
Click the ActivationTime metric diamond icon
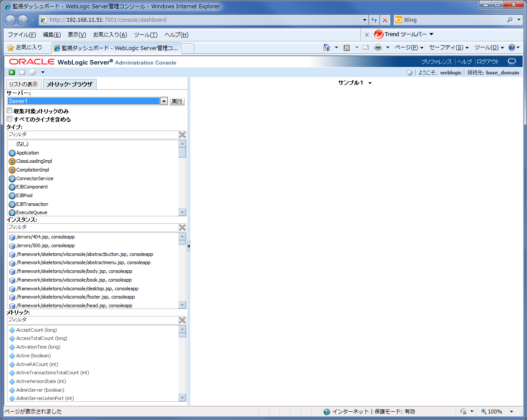[x=12, y=347]
